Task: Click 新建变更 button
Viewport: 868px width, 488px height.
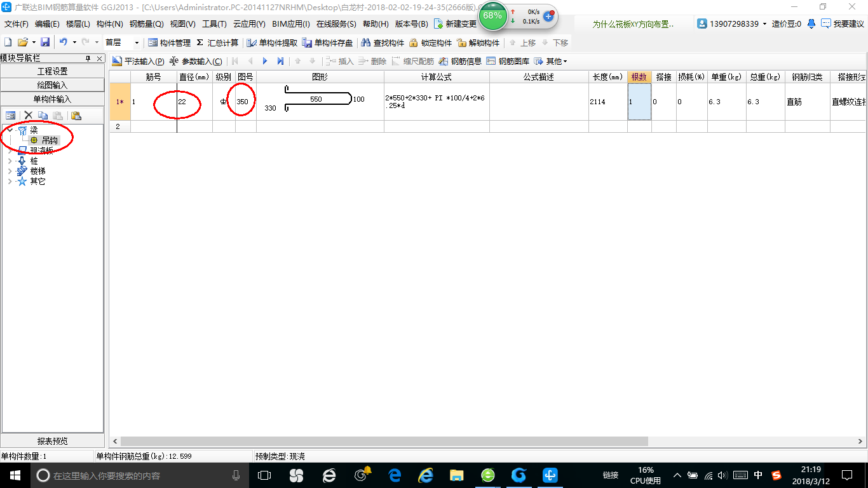Action: 455,24
